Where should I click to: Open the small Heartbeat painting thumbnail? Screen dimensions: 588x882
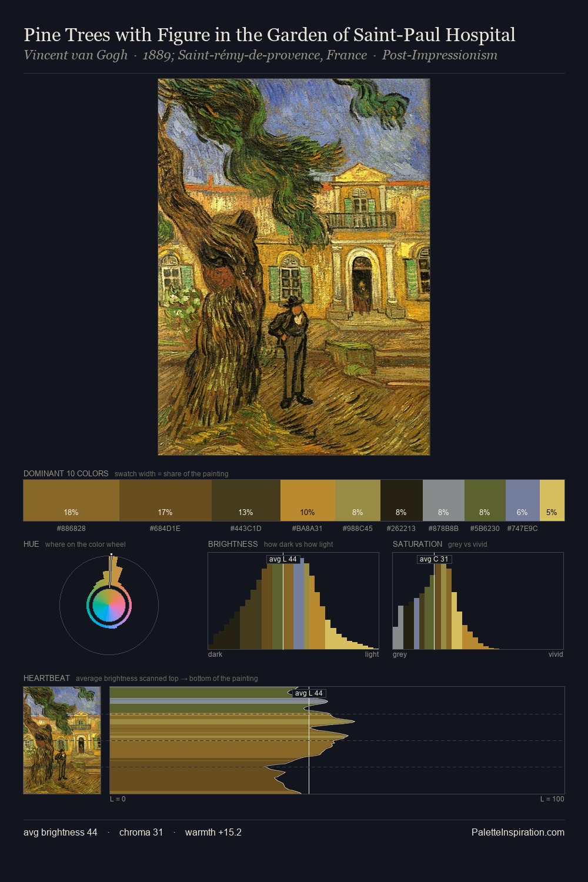pyautogui.click(x=62, y=740)
